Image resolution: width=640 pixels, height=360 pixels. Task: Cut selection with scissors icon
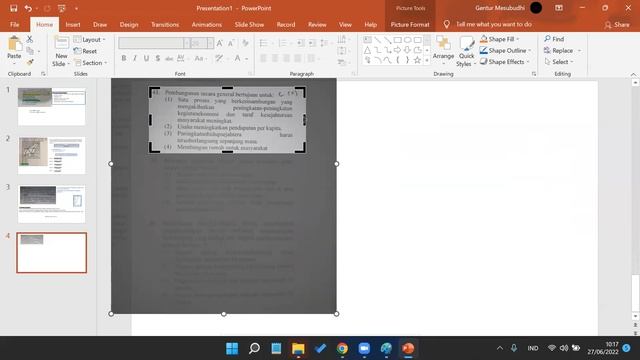coord(30,39)
